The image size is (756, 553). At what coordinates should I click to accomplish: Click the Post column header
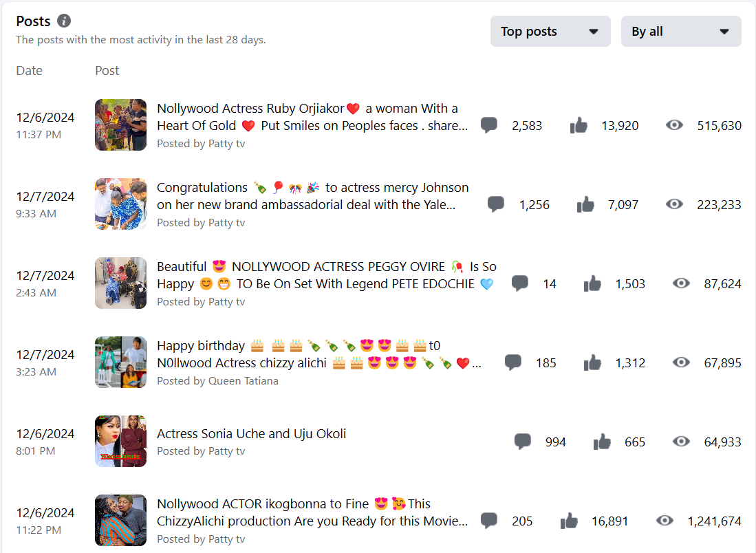pyautogui.click(x=107, y=70)
